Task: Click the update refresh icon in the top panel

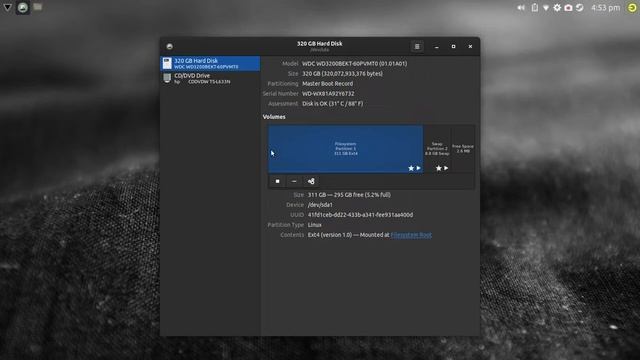Action: coord(580,8)
